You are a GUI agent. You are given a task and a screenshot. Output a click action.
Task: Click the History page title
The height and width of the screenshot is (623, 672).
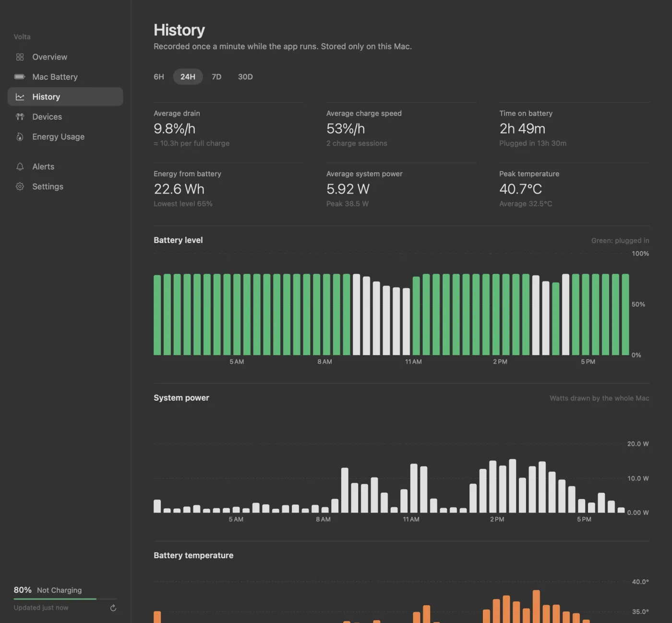coord(179,30)
